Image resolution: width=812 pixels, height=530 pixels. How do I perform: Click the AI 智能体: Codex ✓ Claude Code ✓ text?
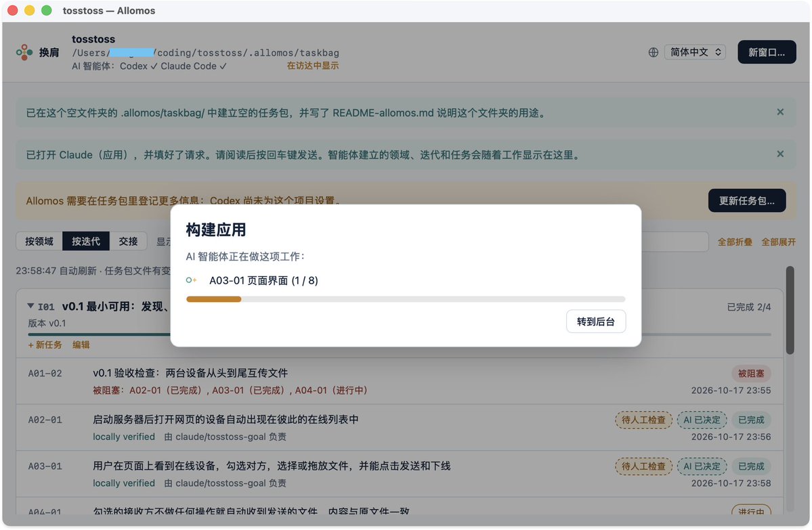(x=149, y=66)
